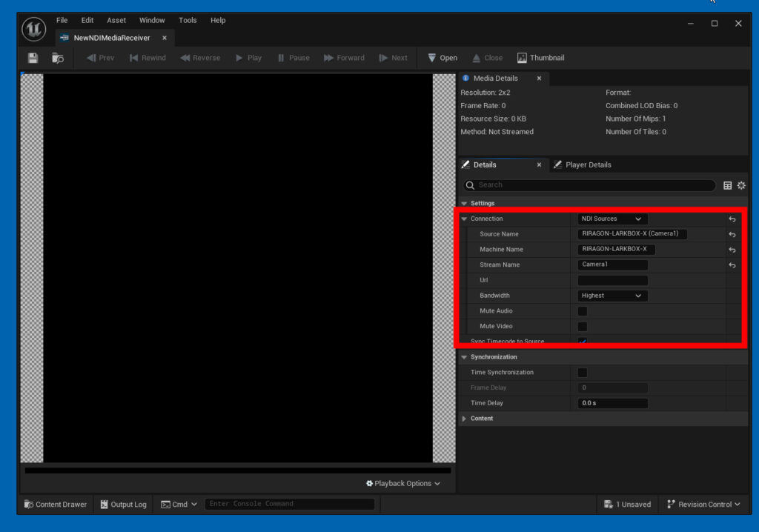The width and height of the screenshot is (759, 532).
Task: Click the playback progress bar under the viewport
Action: [237, 469]
